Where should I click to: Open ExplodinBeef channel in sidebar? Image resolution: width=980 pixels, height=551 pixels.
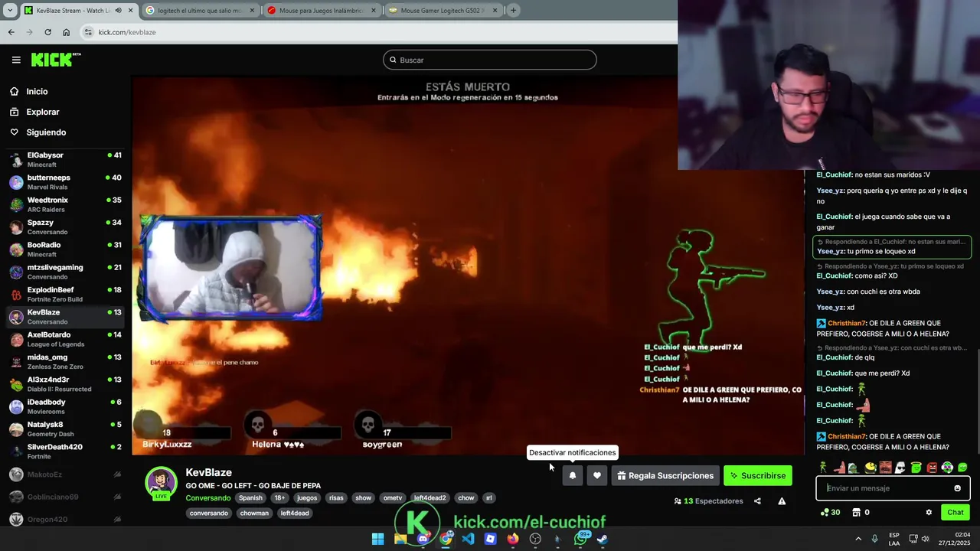(x=66, y=294)
